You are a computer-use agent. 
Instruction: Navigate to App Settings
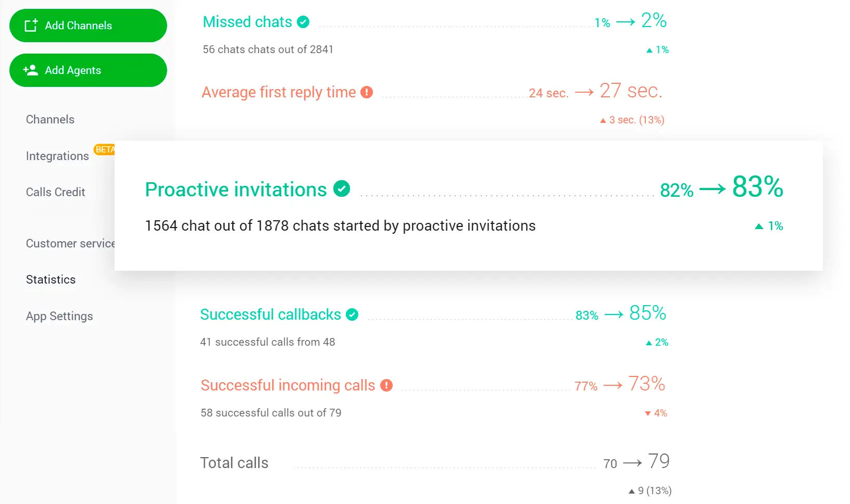[59, 316]
